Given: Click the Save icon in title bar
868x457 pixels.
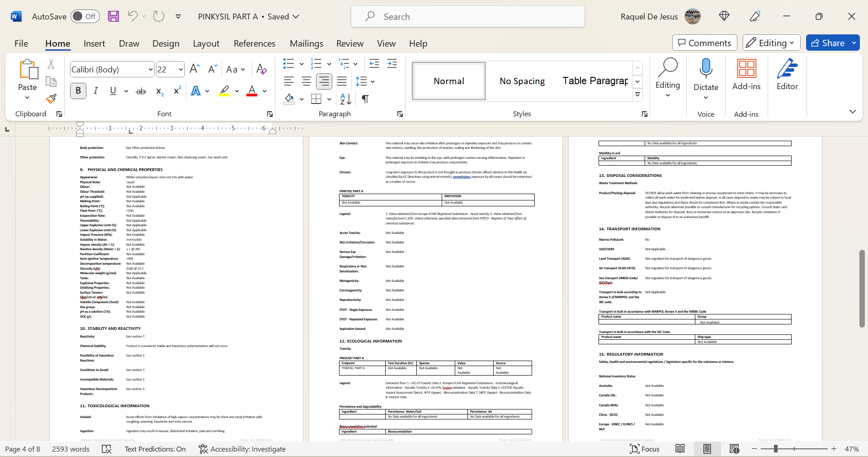Looking at the screenshot, I should tap(113, 16).
